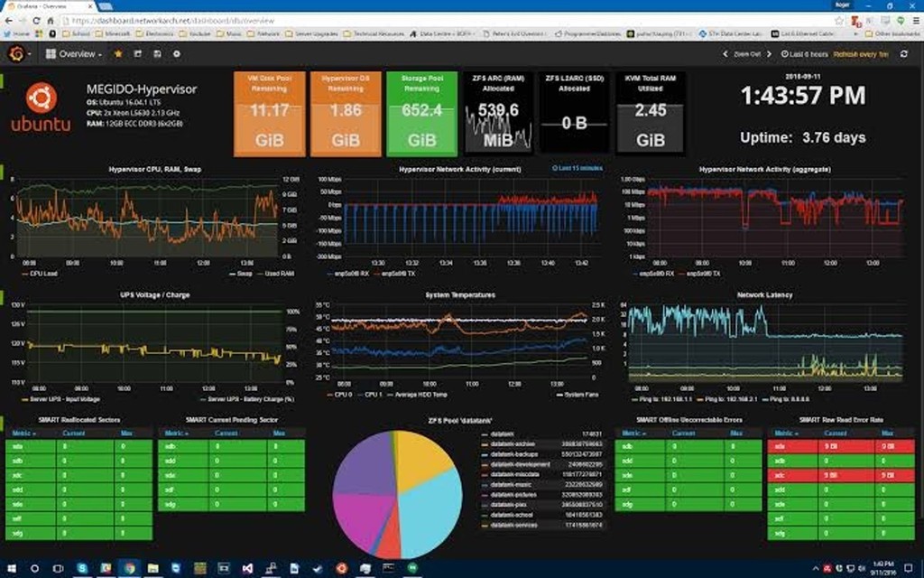The height and width of the screenshot is (578, 924).
Task: Click the share dashboard icon
Action: pyautogui.click(x=137, y=54)
